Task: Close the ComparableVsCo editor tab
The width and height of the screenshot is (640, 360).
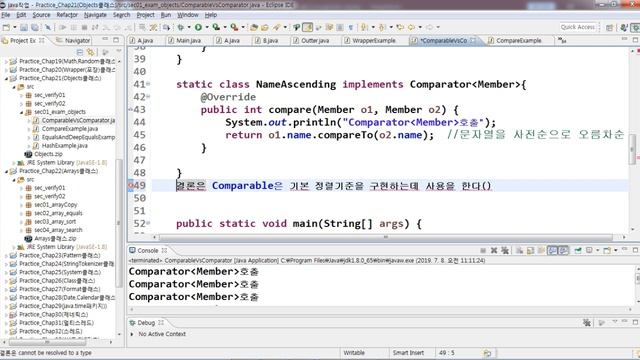Action: [x=473, y=40]
